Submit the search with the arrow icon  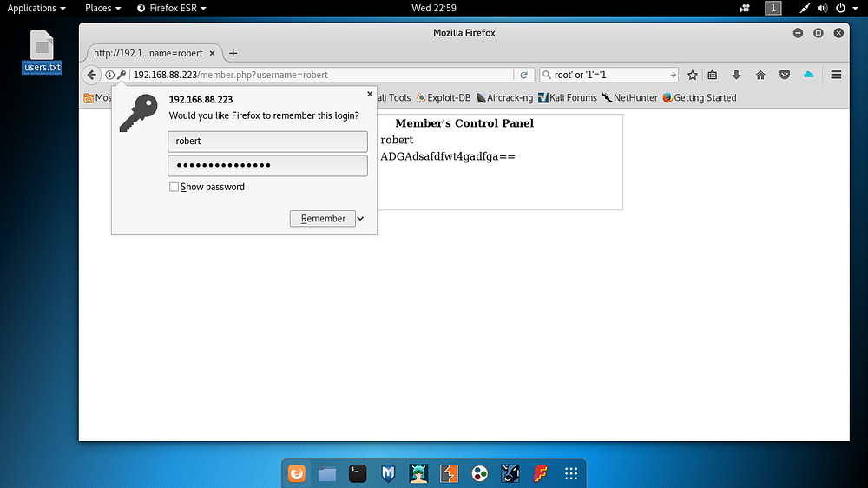[x=674, y=75]
